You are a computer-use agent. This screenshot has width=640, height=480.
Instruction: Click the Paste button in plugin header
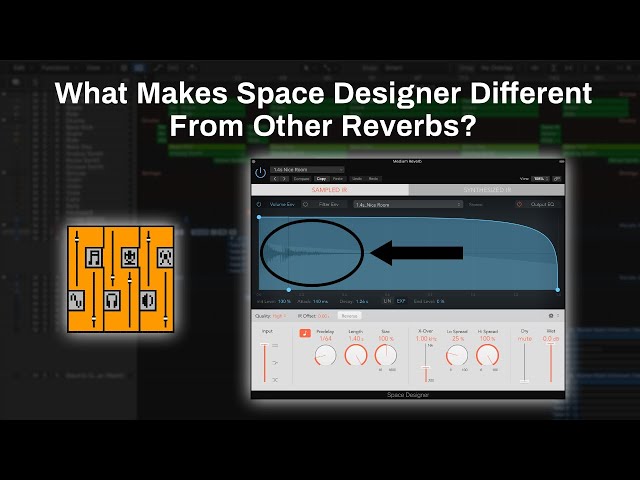(338, 179)
